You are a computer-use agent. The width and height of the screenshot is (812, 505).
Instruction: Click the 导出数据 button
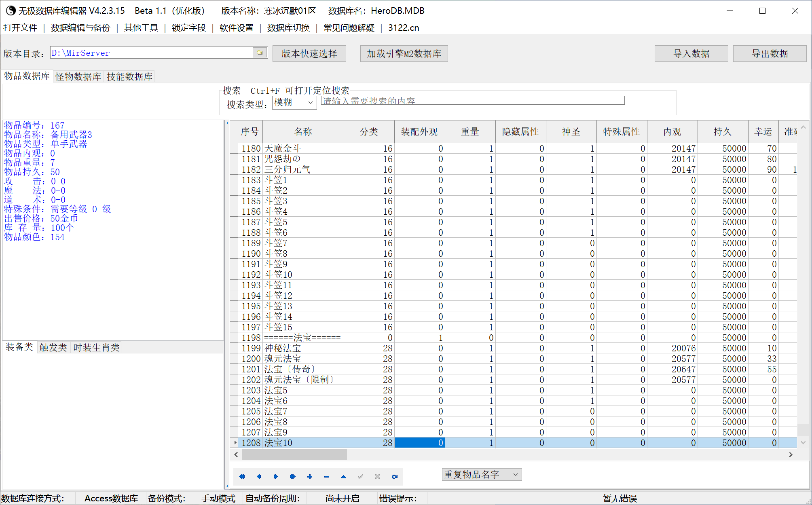pos(770,53)
